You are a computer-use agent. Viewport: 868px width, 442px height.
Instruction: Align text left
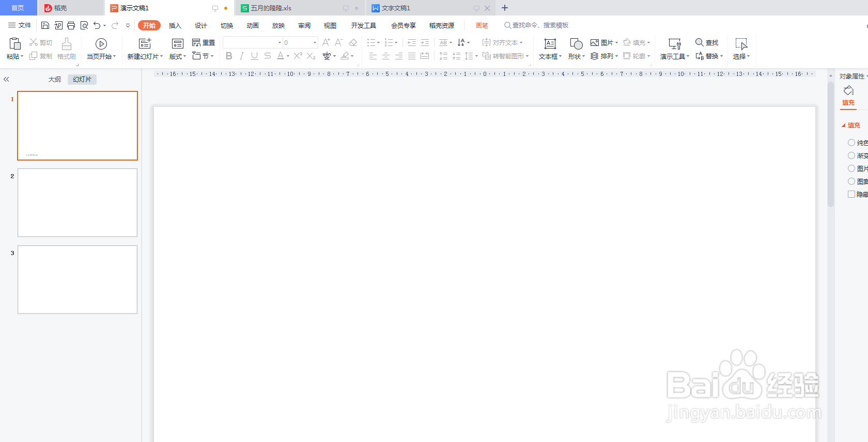tap(373, 56)
